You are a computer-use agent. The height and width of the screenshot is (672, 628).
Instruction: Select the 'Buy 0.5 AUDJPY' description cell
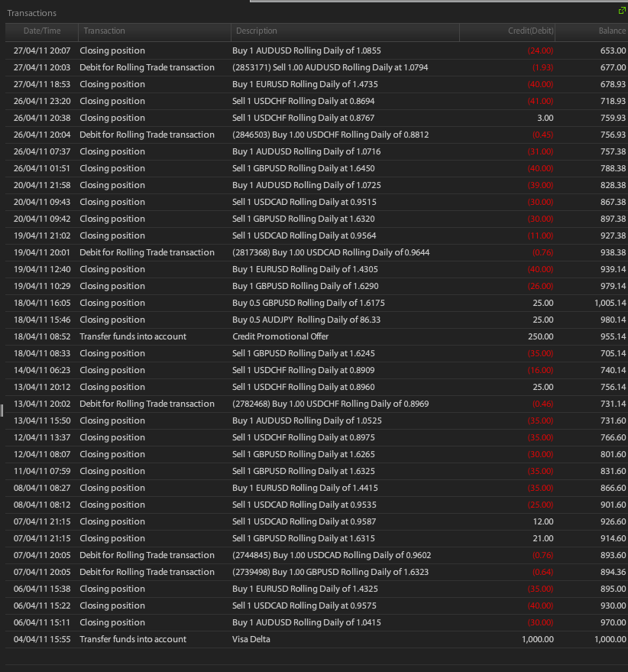coord(306,320)
